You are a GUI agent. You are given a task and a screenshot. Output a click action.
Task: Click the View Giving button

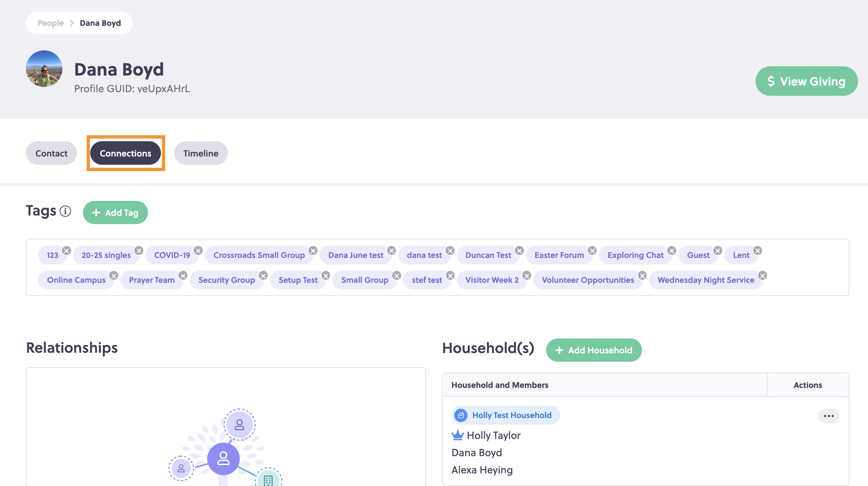coord(806,81)
